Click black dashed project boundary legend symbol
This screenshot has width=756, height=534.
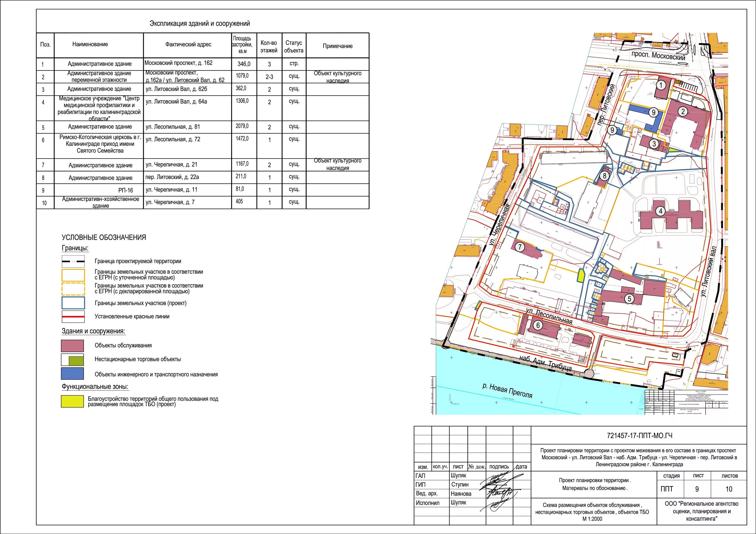73,261
